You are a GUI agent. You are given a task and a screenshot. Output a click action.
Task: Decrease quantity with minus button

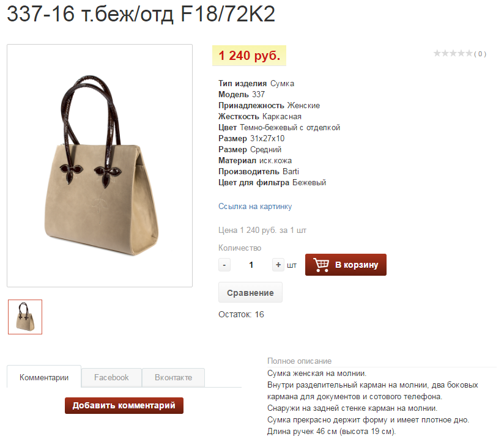pos(224,265)
